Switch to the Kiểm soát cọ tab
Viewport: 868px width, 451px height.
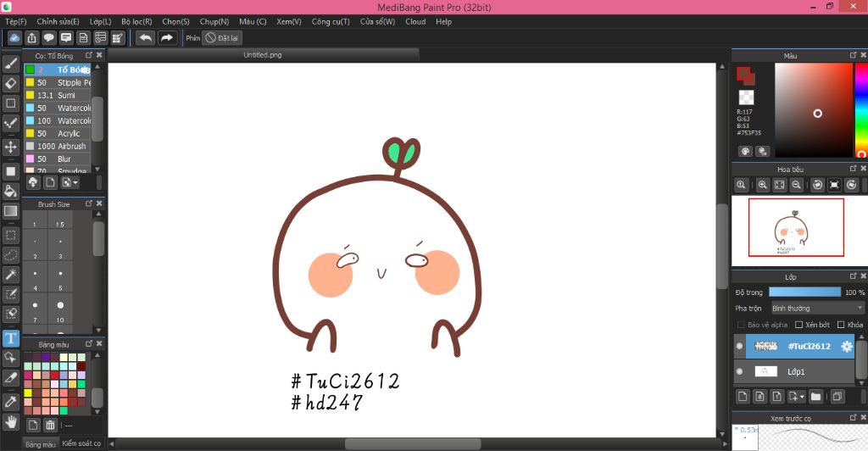click(81, 443)
